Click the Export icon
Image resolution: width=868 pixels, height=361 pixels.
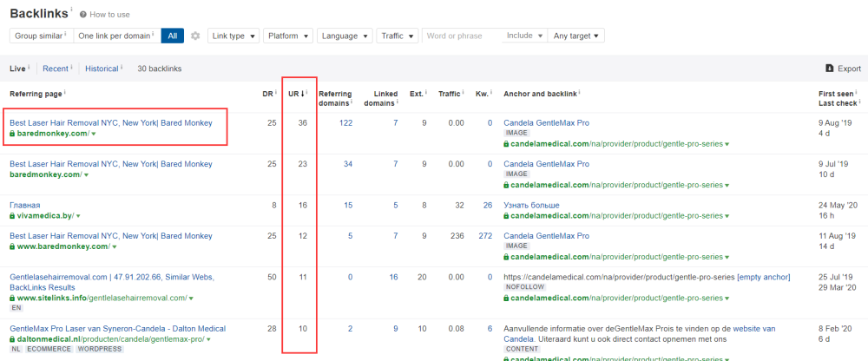point(829,69)
